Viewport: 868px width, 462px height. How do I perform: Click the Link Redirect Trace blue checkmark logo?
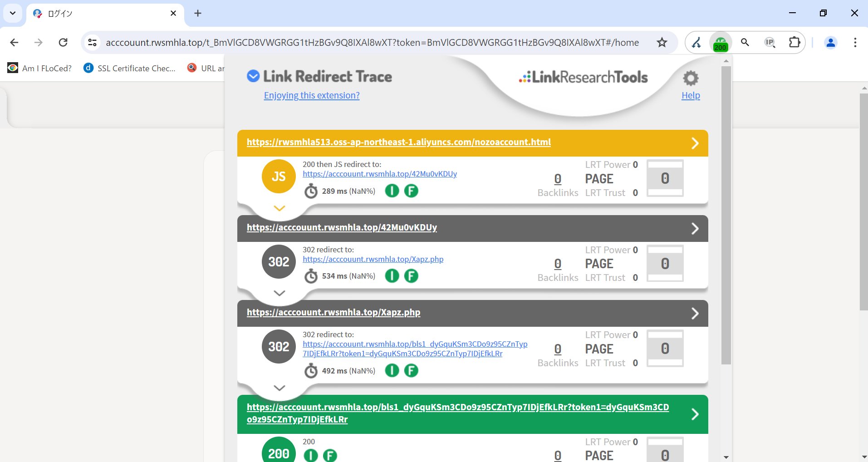tap(253, 76)
